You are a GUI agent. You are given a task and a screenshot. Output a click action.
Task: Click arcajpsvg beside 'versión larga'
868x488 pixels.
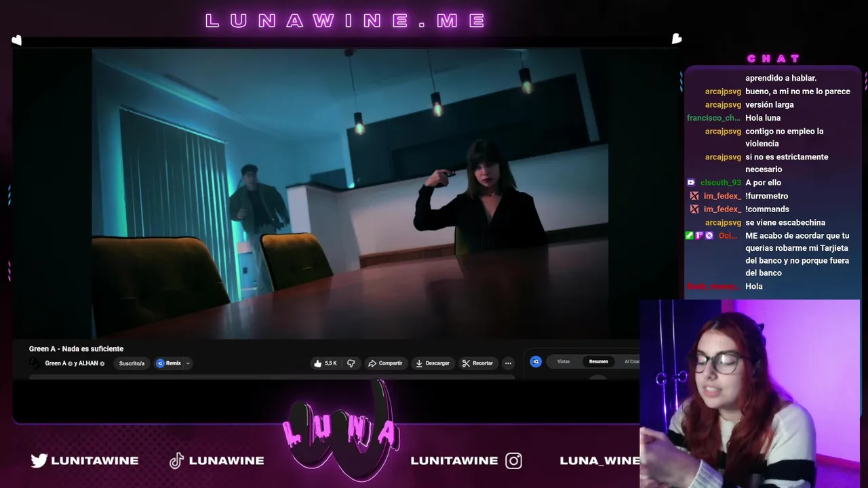(723, 105)
